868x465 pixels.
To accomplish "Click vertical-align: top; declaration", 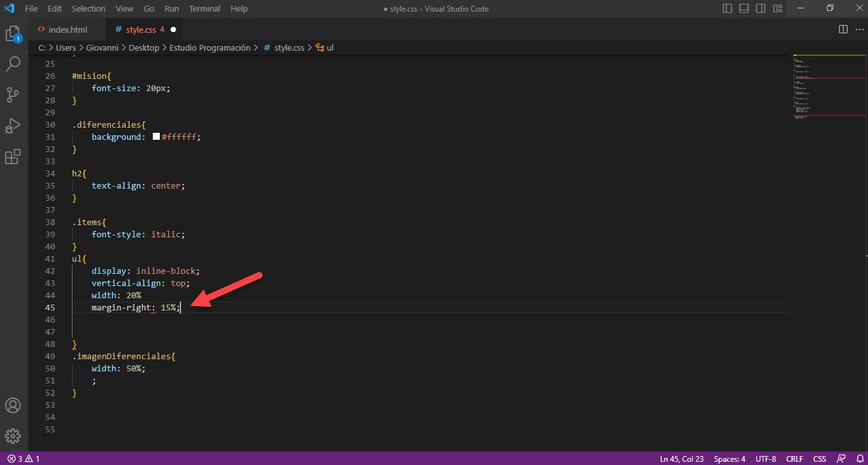I will pyautogui.click(x=141, y=283).
